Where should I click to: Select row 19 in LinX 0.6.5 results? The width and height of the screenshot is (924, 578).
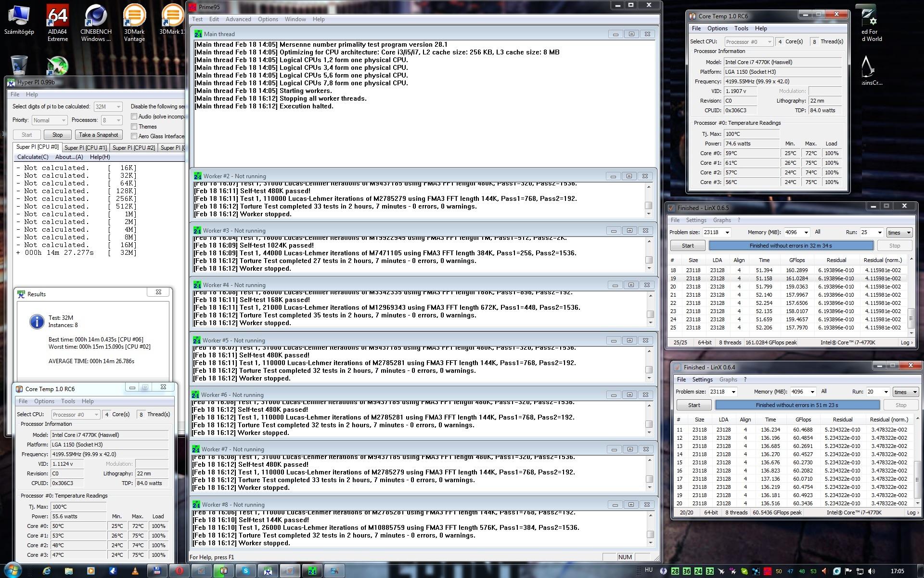tap(787, 278)
